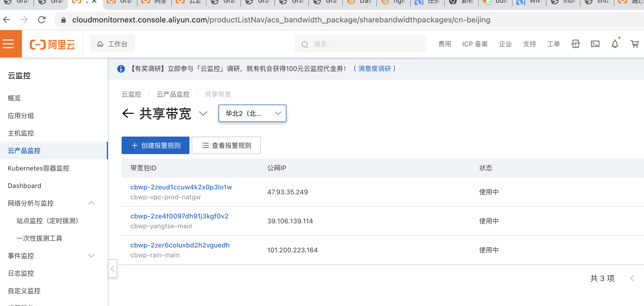Open 日志监控 in sidebar

(21, 273)
